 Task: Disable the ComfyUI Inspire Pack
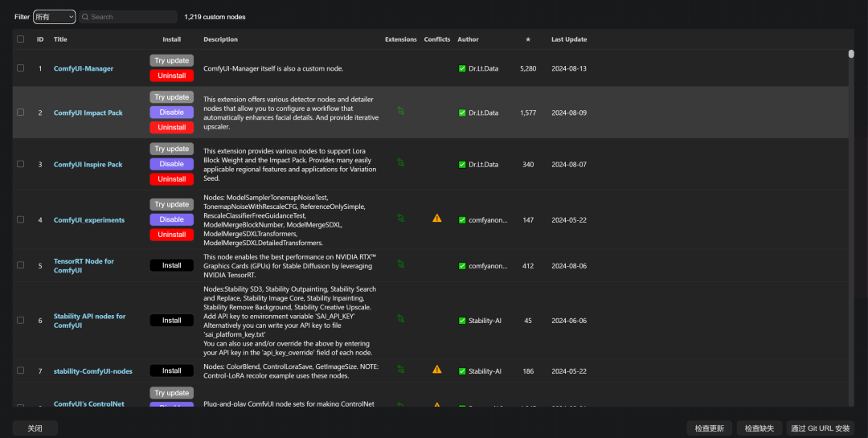click(171, 164)
